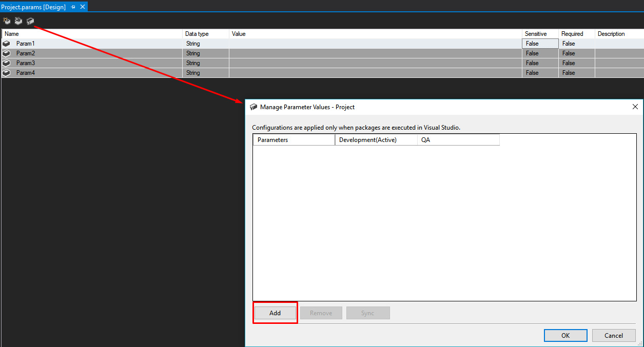Click the Name column header

point(92,34)
